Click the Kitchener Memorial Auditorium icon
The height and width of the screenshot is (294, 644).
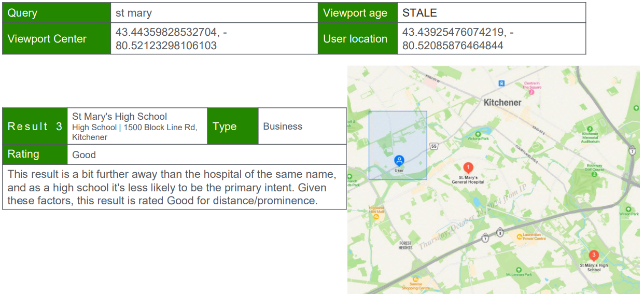tap(590, 128)
